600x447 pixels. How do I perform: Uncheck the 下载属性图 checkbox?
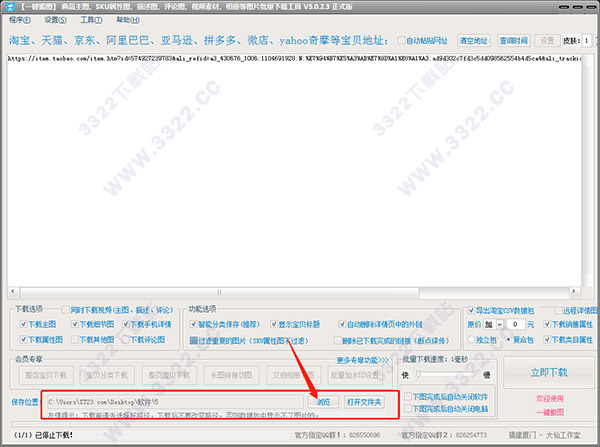coord(24,339)
